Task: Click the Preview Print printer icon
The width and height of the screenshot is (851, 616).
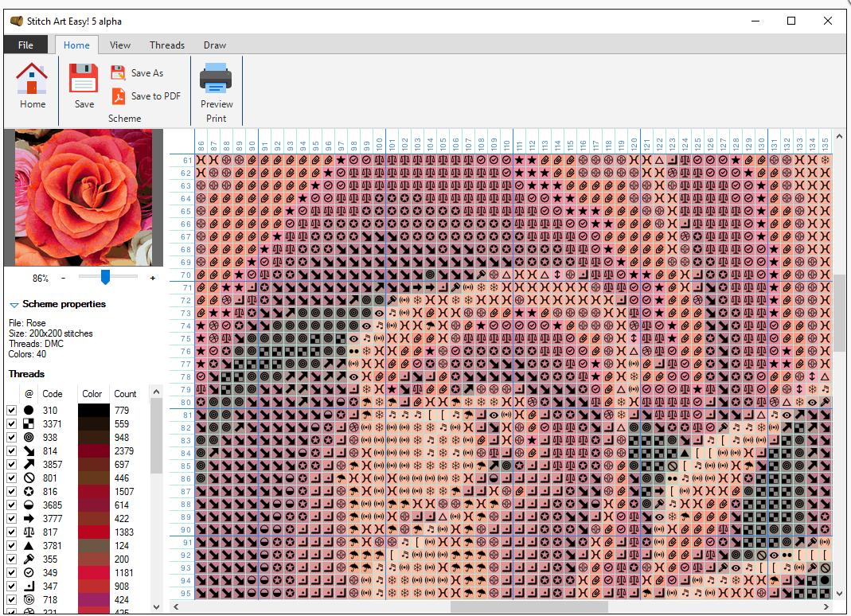Action: 216,79
